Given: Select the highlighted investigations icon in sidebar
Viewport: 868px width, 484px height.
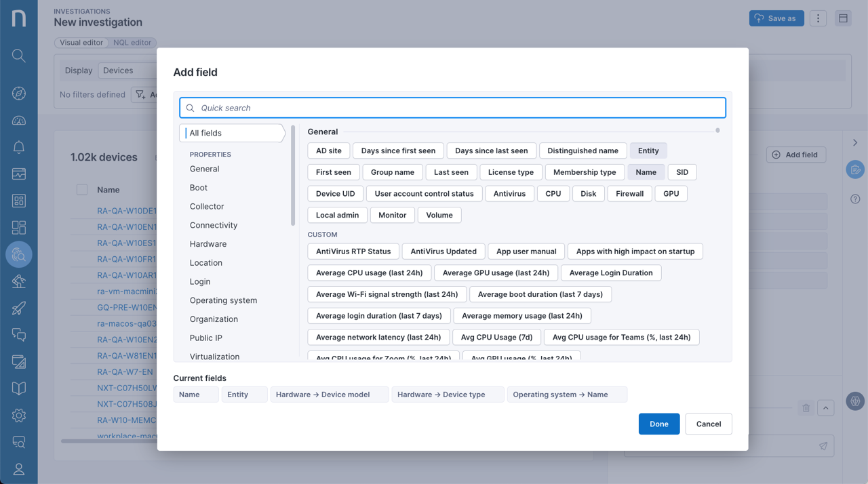Looking at the screenshot, I should tap(19, 255).
